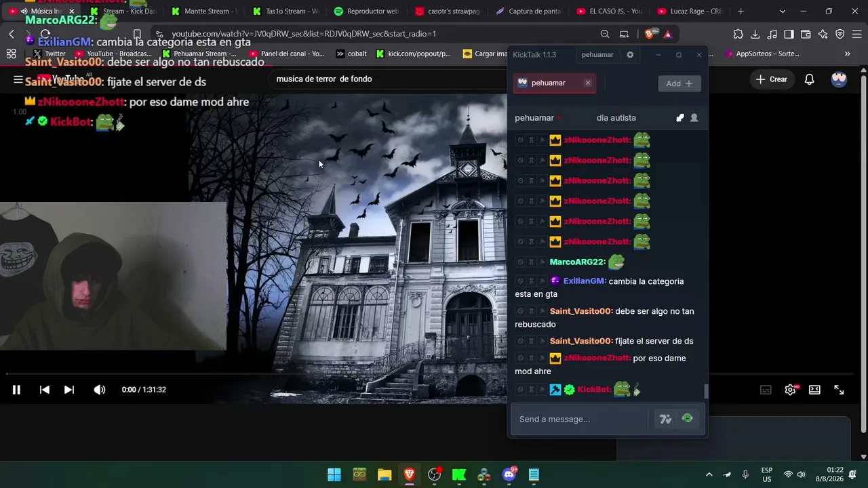Click timeout icon beside MarcoARG22 message
This screenshot has width=868, height=488.
click(532, 262)
